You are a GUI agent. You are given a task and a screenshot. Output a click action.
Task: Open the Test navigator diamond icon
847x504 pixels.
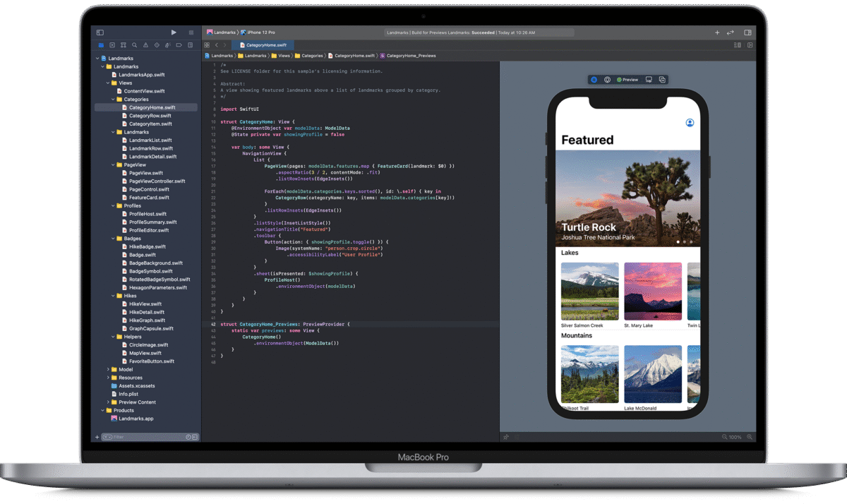[x=157, y=45]
